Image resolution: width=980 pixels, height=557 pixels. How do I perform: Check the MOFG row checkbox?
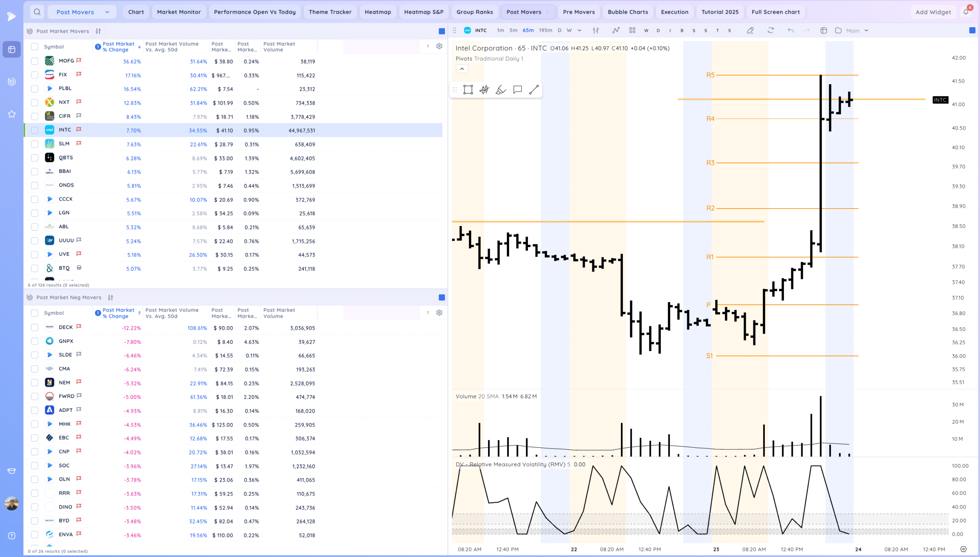pos(34,61)
